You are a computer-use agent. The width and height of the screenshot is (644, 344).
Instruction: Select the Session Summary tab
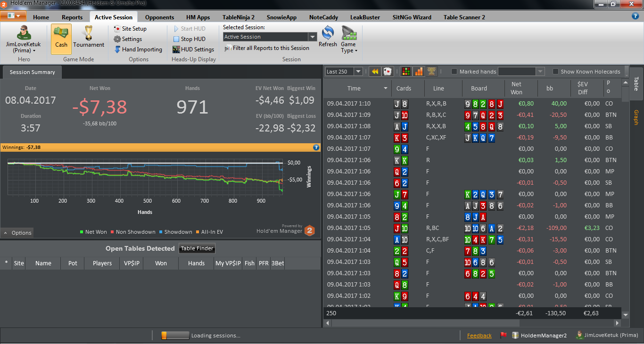33,72
